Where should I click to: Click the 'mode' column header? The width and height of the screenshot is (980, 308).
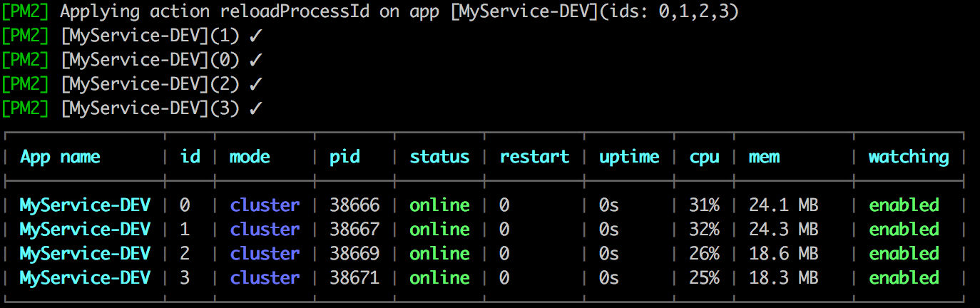click(250, 157)
